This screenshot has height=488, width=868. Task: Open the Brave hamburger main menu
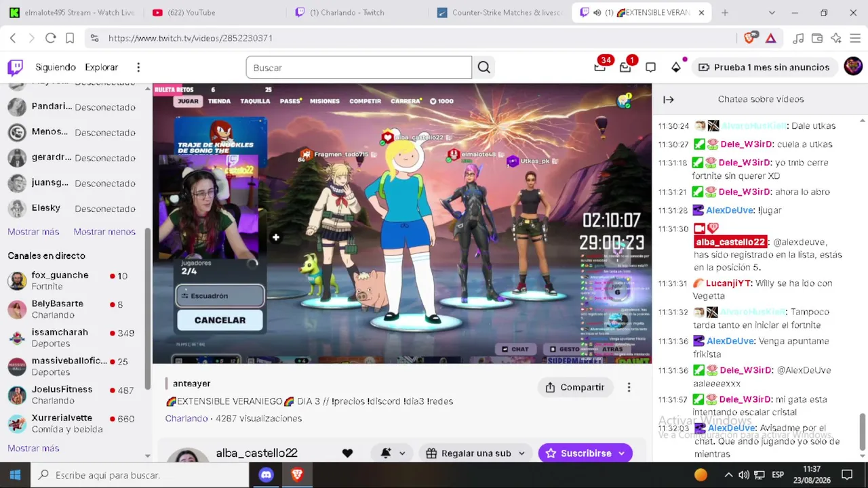(855, 38)
